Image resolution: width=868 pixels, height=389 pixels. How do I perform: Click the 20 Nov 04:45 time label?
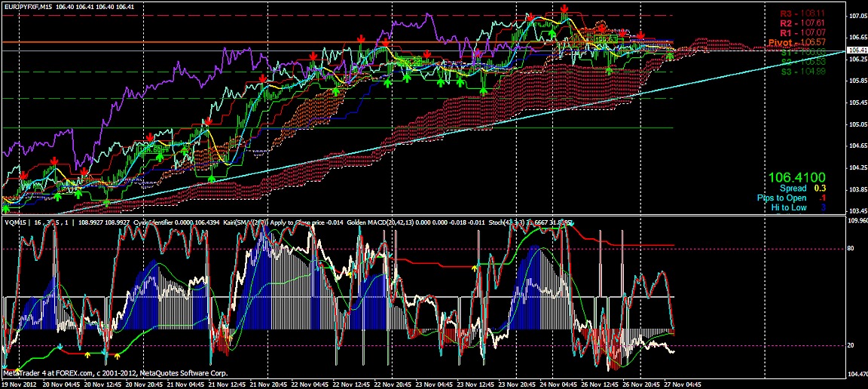[x=60, y=384]
